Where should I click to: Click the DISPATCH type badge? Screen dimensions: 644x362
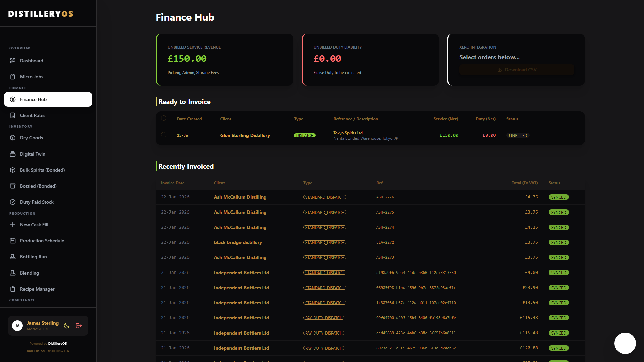tap(305, 135)
